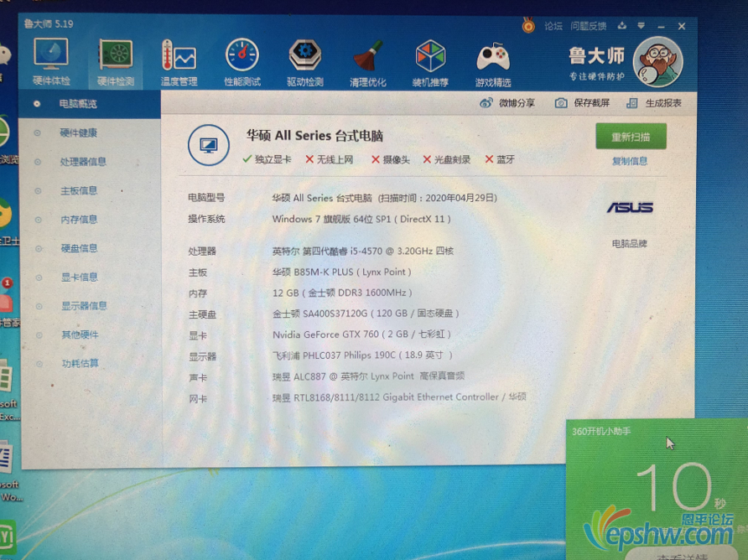Click graphics card GTX 760 text
The height and width of the screenshot is (560, 748).
[x=361, y=334]
